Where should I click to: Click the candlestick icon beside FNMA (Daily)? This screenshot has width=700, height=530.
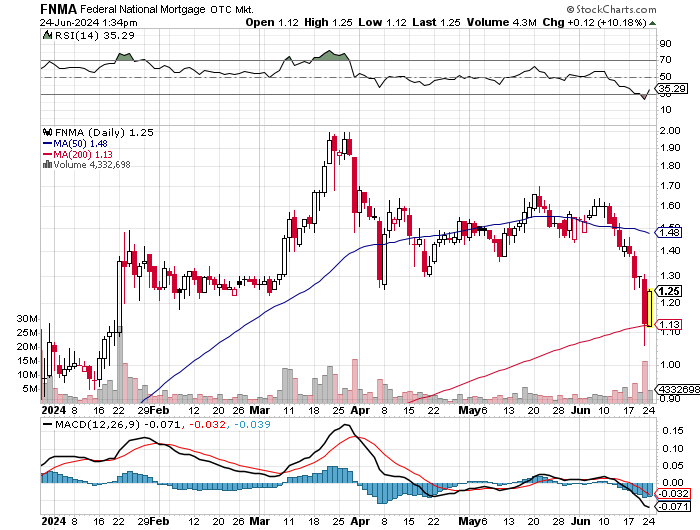pyautogui.click(x=47, y=132)
